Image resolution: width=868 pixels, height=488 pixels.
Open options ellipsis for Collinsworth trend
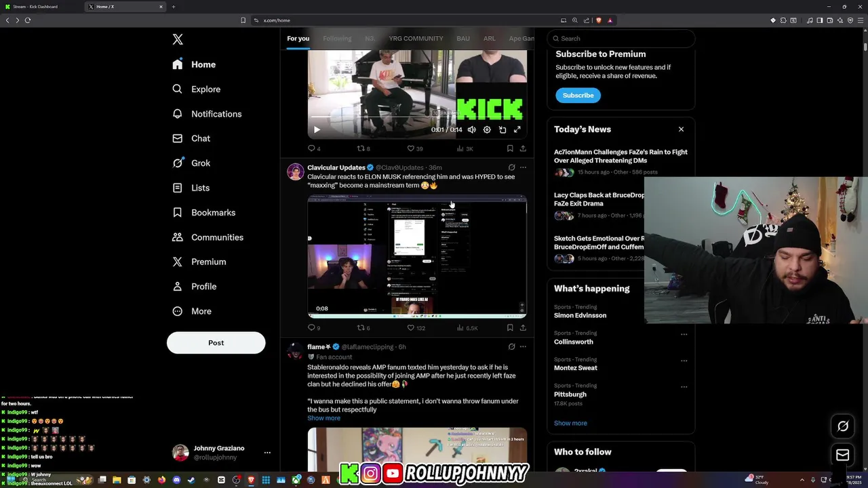[x=684, y=334]
